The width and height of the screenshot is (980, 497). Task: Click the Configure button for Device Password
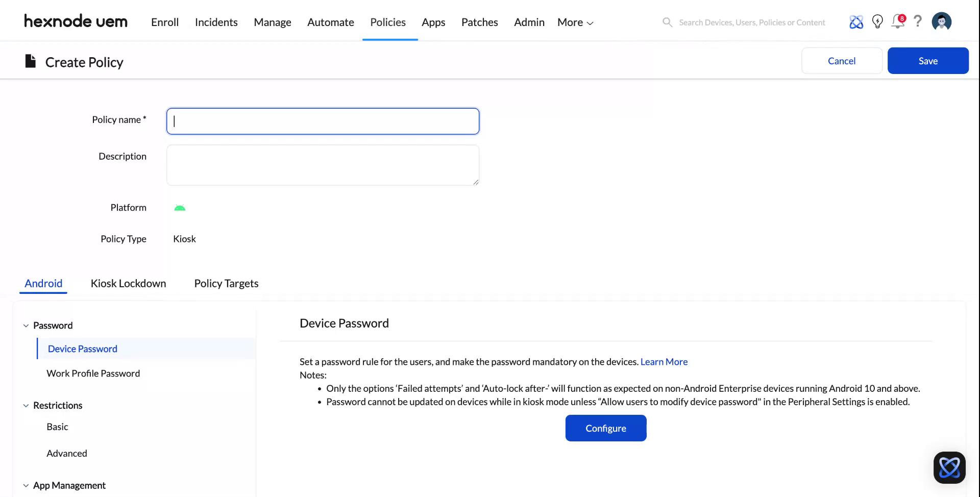coord(606,428)
